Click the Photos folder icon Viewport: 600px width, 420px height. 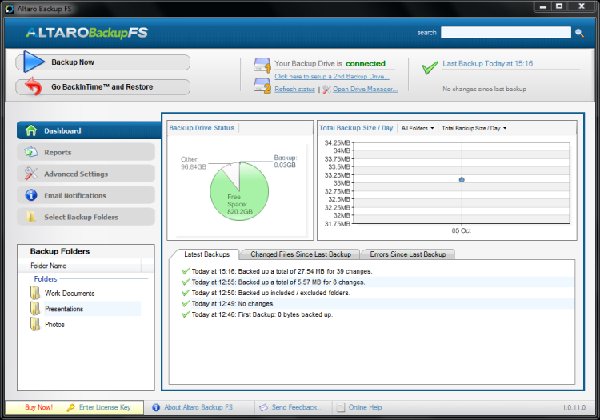(x=35, y=324)
